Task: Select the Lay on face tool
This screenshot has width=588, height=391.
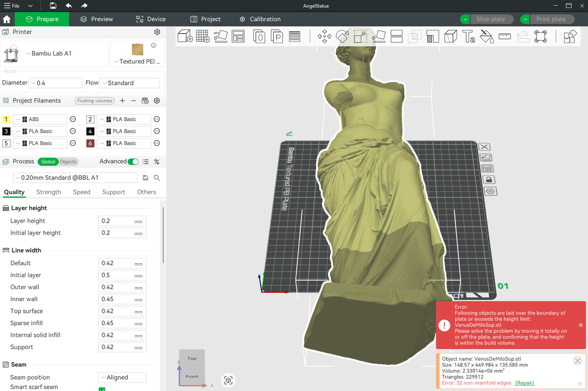Action: 379,36
